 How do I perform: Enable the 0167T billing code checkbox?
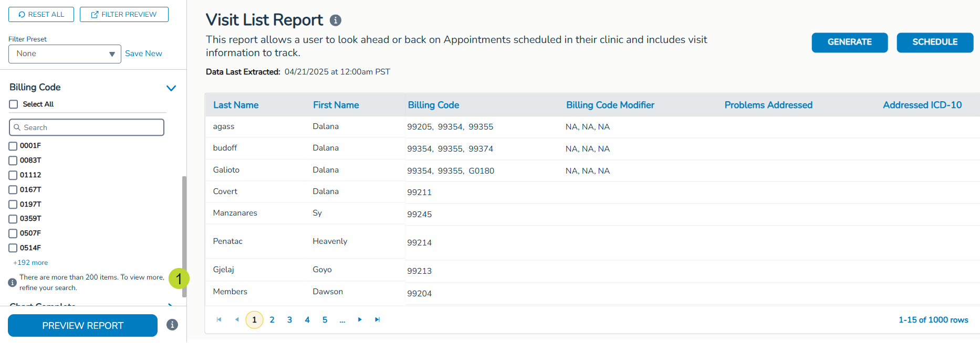click(13, 190)
